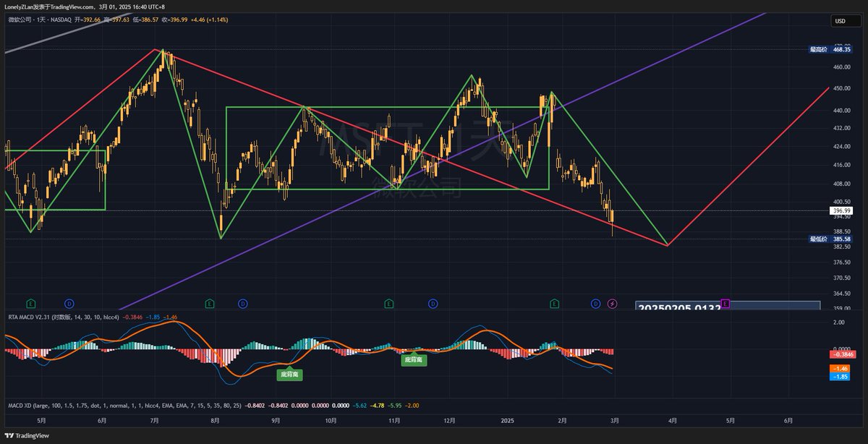Click the 12月 label on the time axis
This screenshot has height=444, width=868.
(x=448, y=420)
